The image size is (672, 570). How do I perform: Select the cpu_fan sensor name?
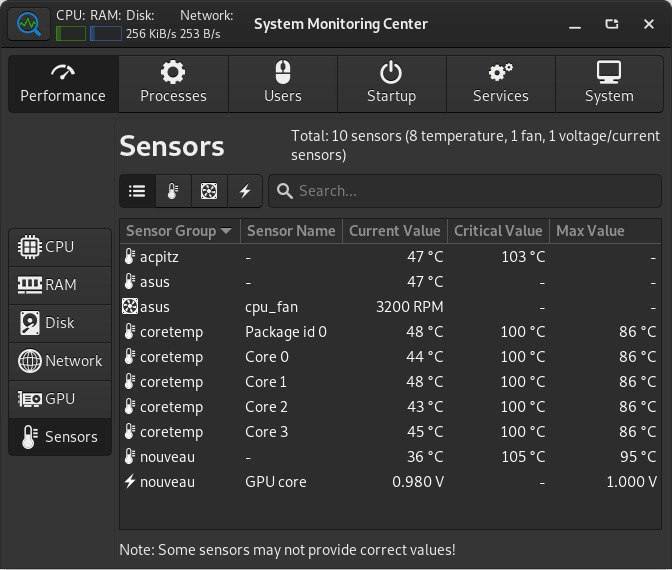click(x=271, y=307)
